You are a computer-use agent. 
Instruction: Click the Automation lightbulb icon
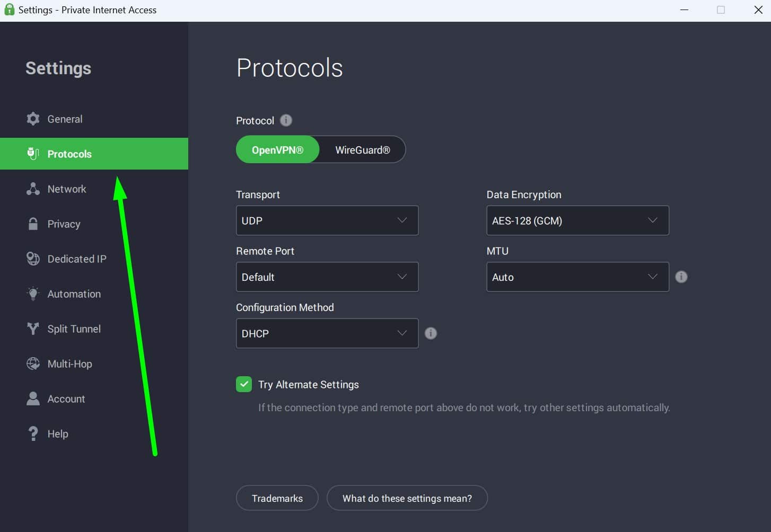pos(33,294)
